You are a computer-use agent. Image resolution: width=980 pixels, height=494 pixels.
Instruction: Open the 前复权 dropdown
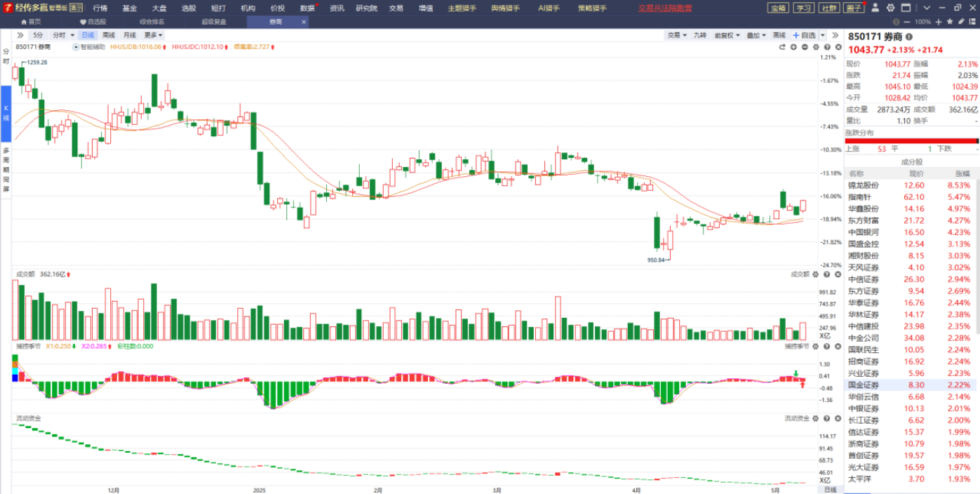[725, 35]
